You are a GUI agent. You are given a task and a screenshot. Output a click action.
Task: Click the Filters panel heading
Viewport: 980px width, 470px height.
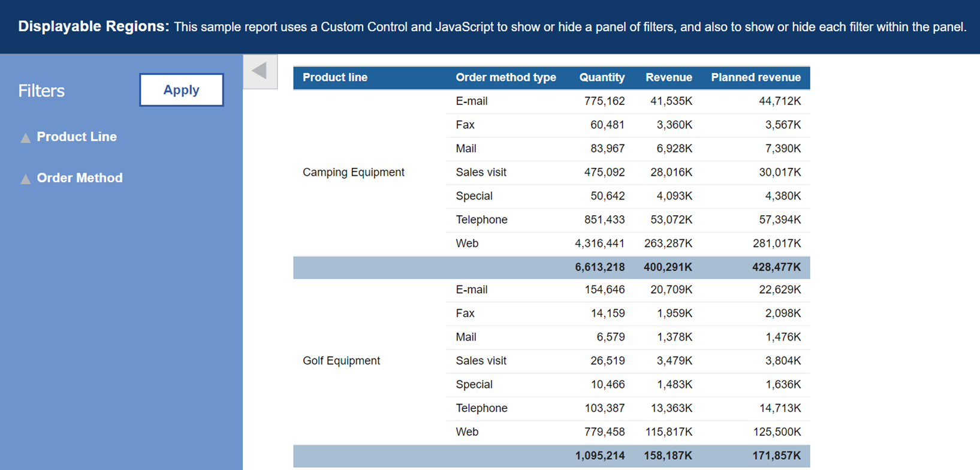[41, 91]
